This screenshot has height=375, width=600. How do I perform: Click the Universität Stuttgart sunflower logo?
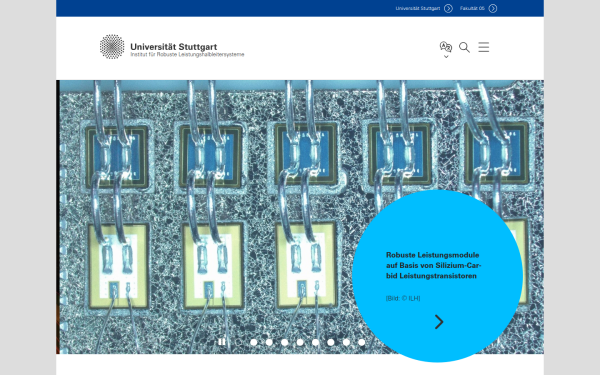pyautogui.click(x=112, y=47)
